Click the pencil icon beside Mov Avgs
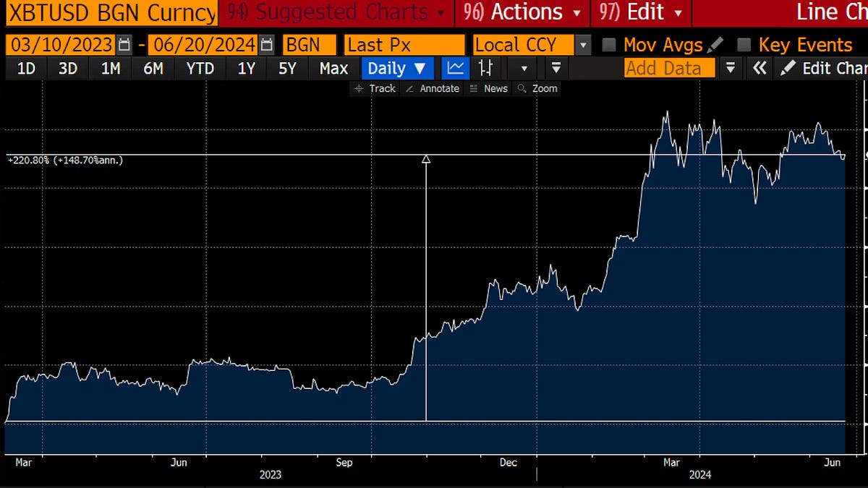Viewport: 868px width, 488px height. pos(715,45)
